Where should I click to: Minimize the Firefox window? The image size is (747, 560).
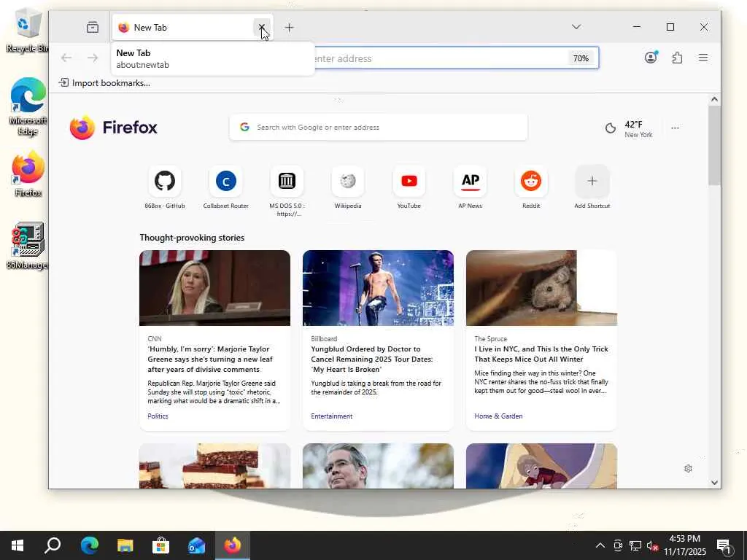636,27
